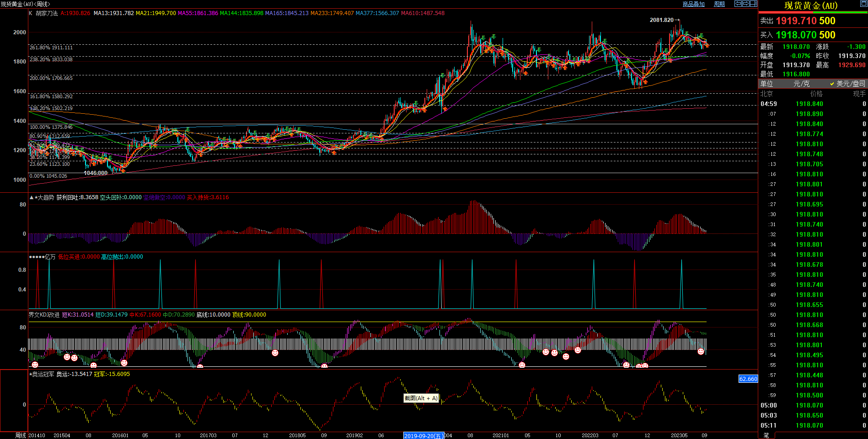Viewport: 868px width, 439px height.
Task: Open the 周期 period menu
Action: click(719, 4)
